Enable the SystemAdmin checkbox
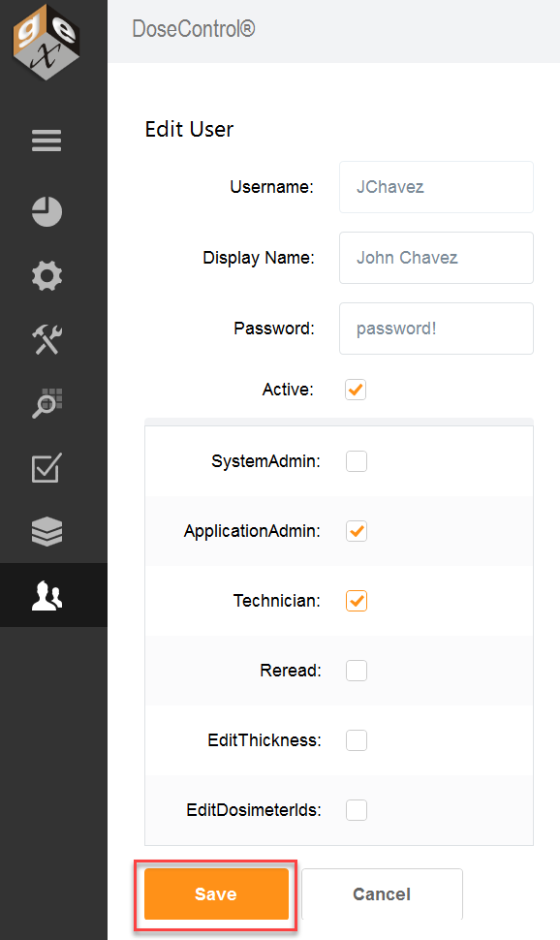Image resolution: width=560 pixels, height=940 pixels. tap(357, 461)
